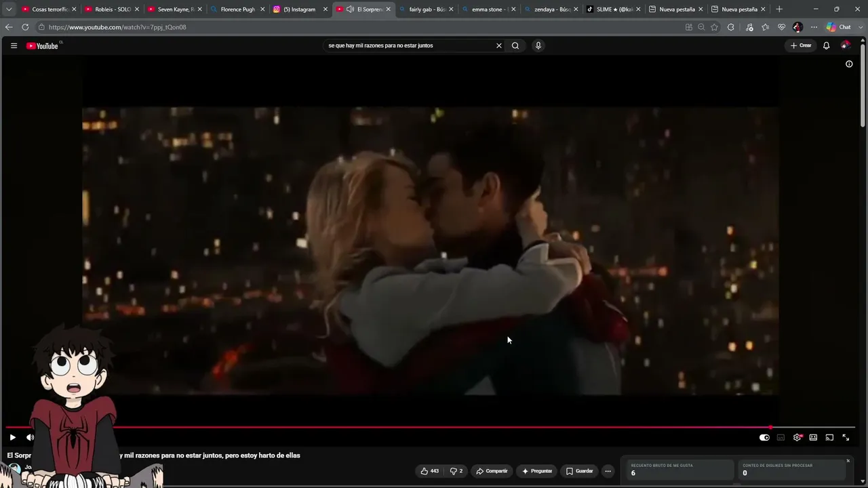Share the video via Compartir
868x488 pixels.
[x=492, y=471]
